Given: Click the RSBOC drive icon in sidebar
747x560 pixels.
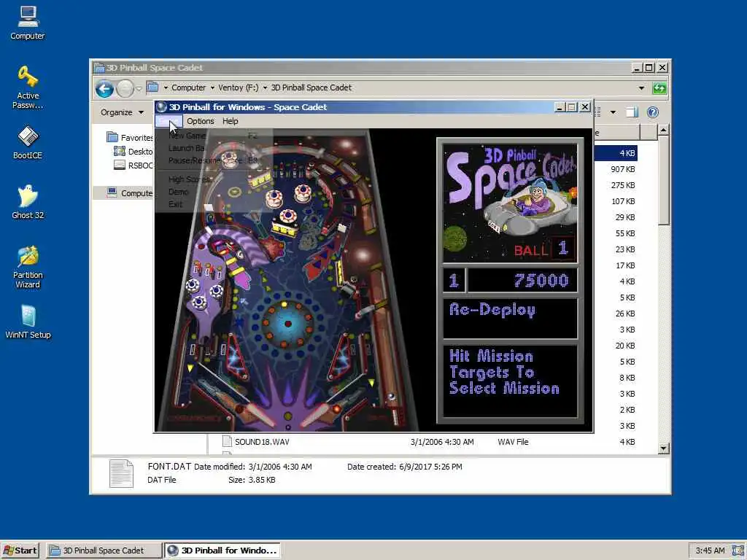Looking at the screenshot, I should coord(120,166).
